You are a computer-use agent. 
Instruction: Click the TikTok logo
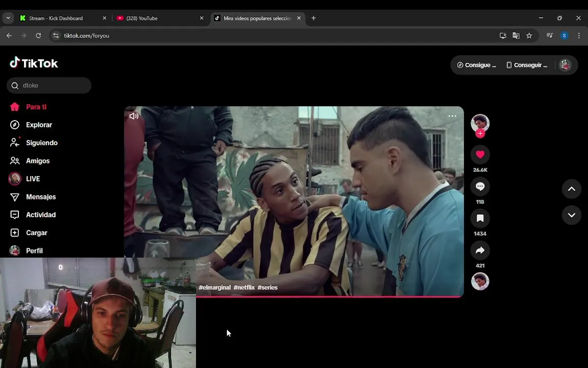[x=34, y=63]
